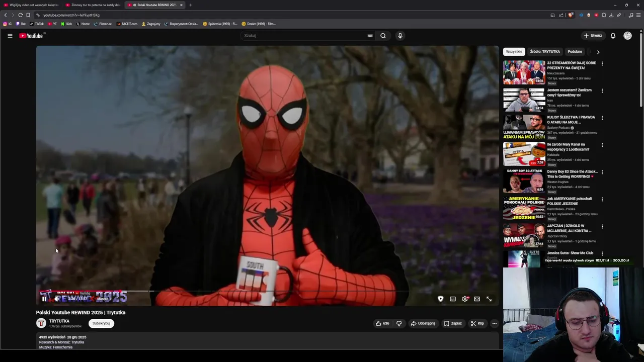Viewport: 644px width, 362px height.
Task: Create a clip with the Klip button
Action: pos(477,323)
